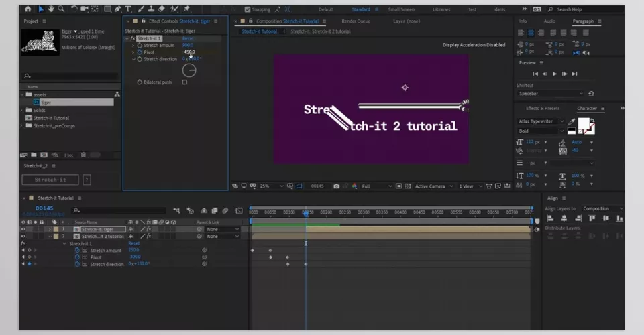
Task: Select the Hand tool
Action: (x=51, y=9)
